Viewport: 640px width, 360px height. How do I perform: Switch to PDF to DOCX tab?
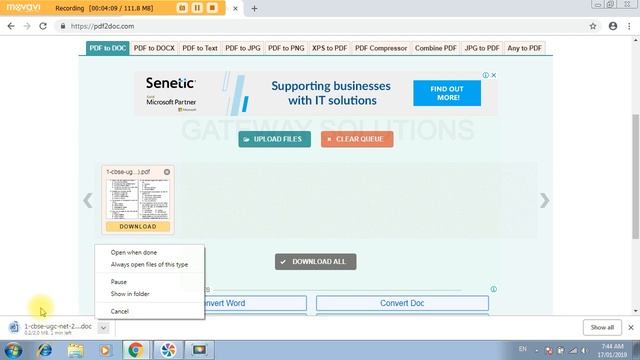(x=154, y=48)
